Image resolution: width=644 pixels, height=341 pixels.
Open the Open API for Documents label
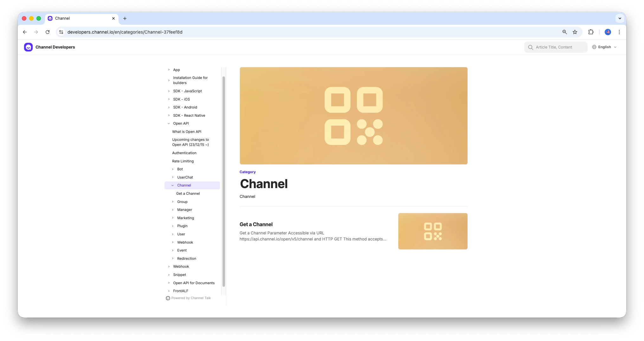194,283
